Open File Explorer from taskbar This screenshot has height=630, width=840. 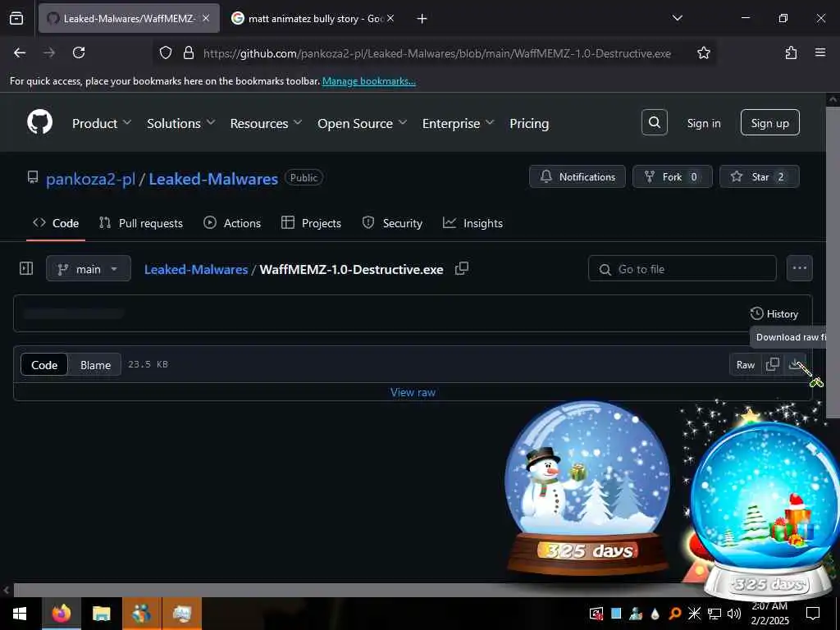[101, 614]
